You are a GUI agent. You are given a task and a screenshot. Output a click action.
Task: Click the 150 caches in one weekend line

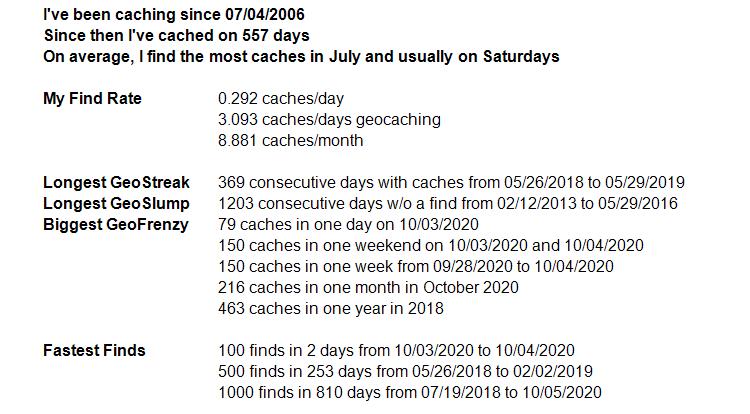point(430,246)
